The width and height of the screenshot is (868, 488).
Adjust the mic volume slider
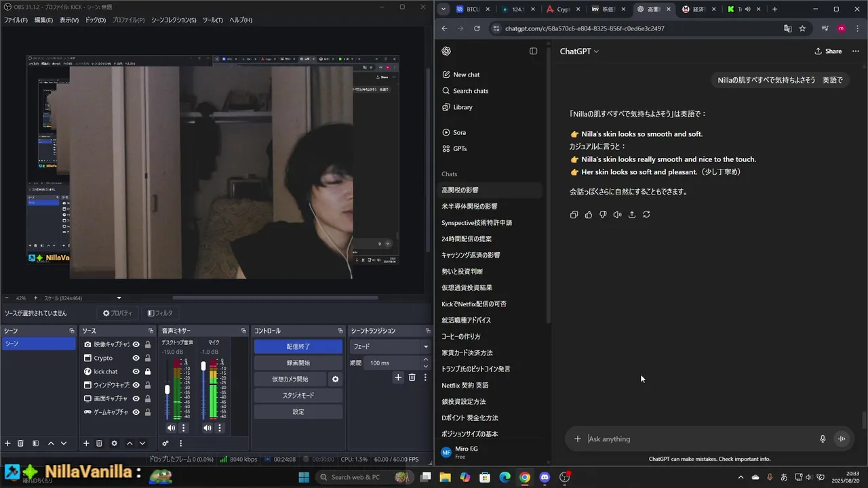tap(203, 366)
